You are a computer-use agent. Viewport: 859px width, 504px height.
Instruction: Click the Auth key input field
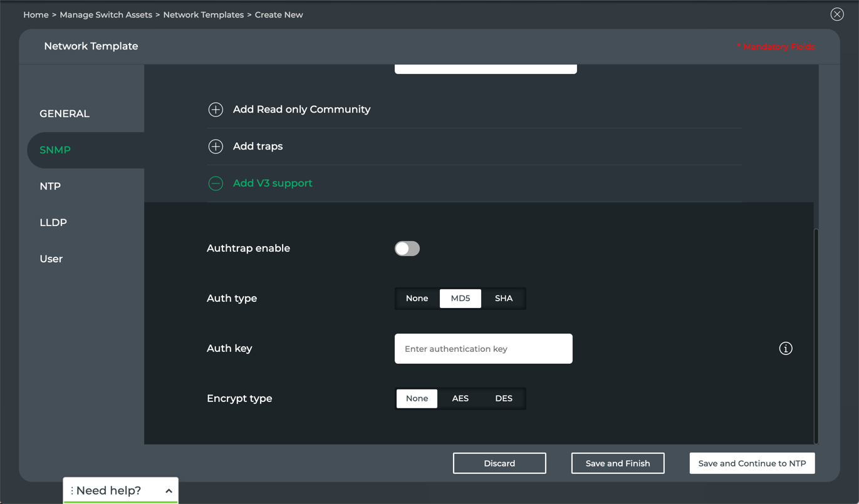click(x=483, y=349)
